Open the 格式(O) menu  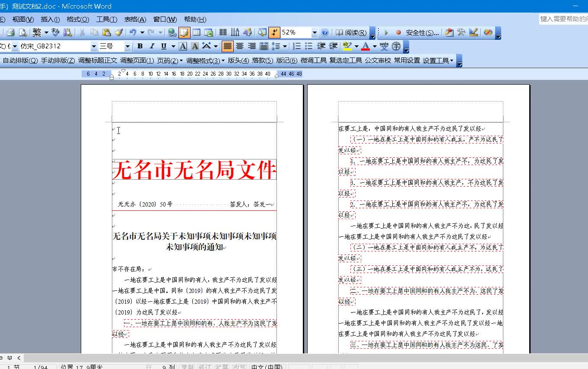pyautogui.click(x=78, y=19)
